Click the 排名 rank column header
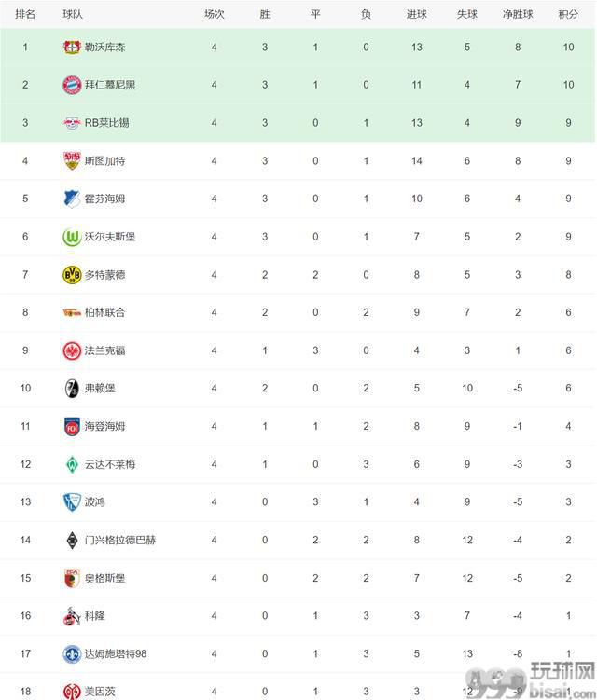 [25, 14]
